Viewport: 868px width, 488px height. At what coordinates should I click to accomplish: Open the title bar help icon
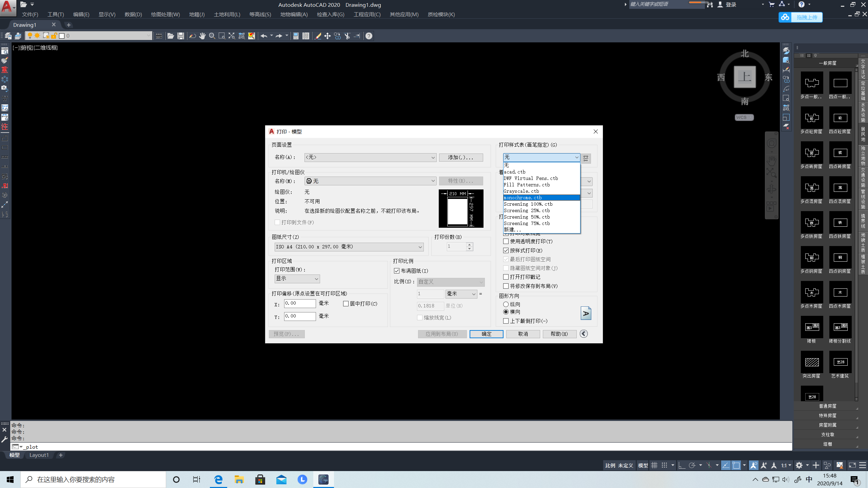[x=801, y=4]
